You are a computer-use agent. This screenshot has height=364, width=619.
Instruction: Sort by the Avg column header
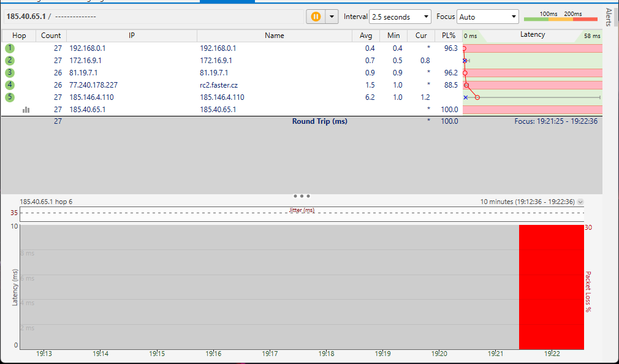pos(366,36)
